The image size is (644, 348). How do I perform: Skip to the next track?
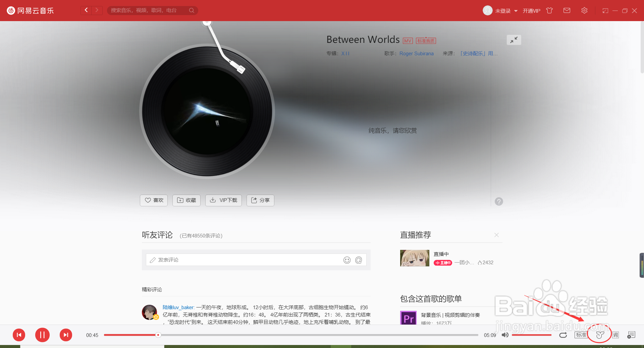click(x=66, y=335)
